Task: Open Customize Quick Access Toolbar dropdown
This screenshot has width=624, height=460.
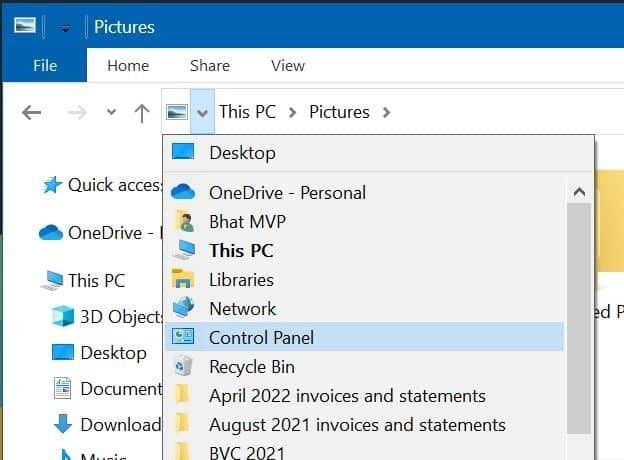Action: (x=65, y=27)
